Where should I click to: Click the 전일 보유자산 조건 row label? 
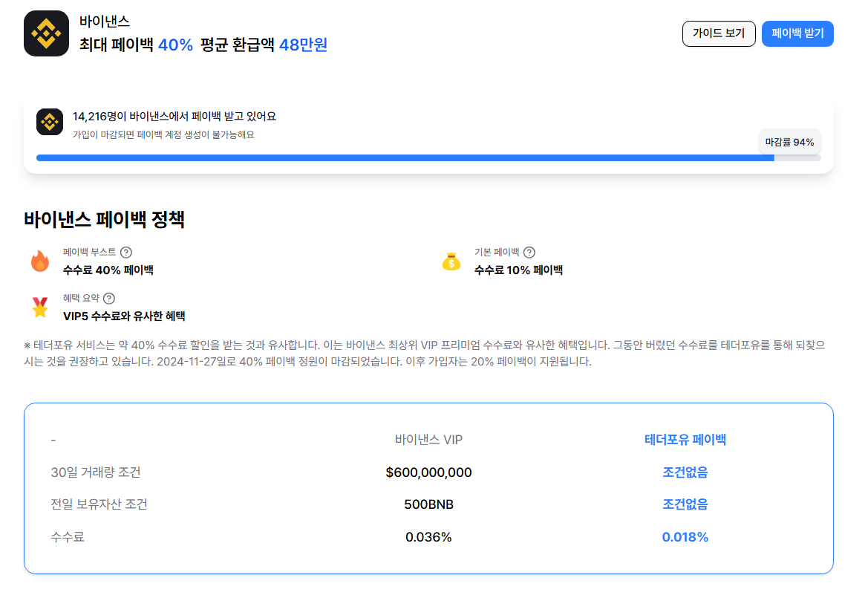(99, 504)
